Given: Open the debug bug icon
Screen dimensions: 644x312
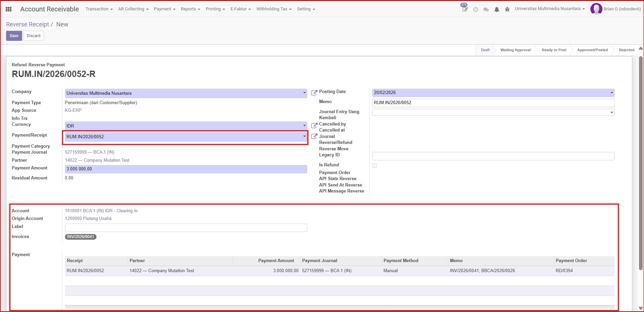Looking at the screenshot, I should point(507,9).
